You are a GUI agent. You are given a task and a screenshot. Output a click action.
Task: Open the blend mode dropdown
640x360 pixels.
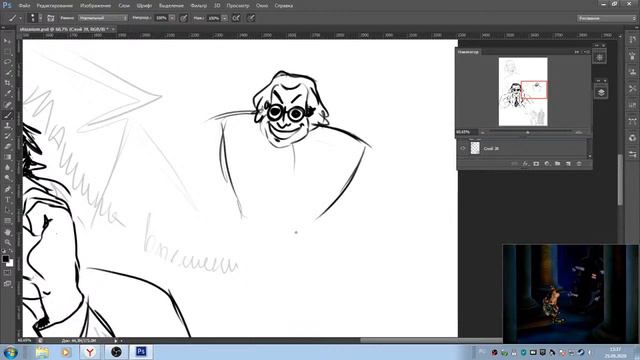(x=103, y=18)
